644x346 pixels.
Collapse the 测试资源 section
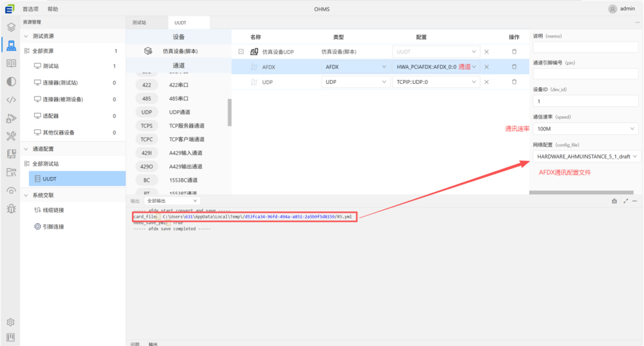click(x=26, y=36)
